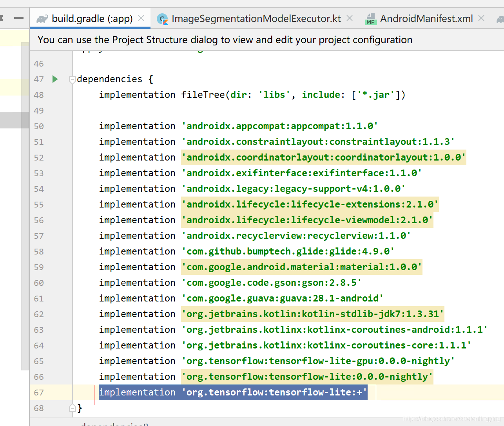The width and height of the screenshot is (504, 426).
Task: Click the closing fold marker on line 68
Action: pyautogui.click(x=72, y=408)
